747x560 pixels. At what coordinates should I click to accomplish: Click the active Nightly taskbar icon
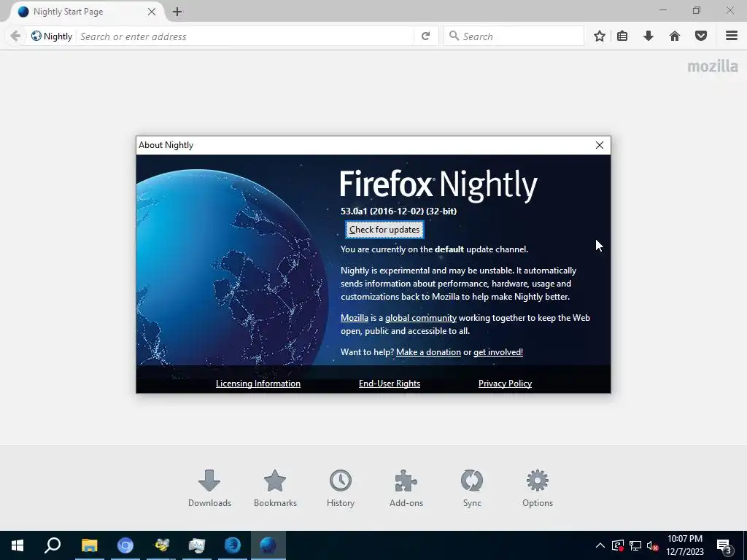268,545
